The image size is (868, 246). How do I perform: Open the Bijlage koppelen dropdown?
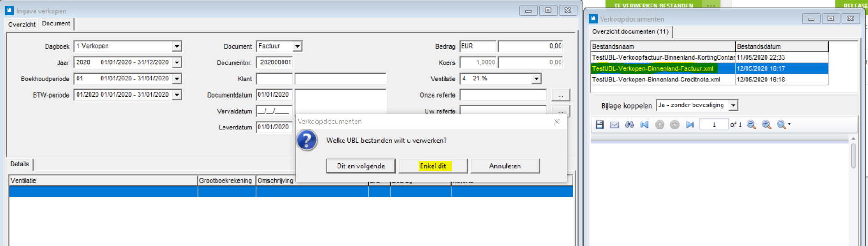point(733,105)
